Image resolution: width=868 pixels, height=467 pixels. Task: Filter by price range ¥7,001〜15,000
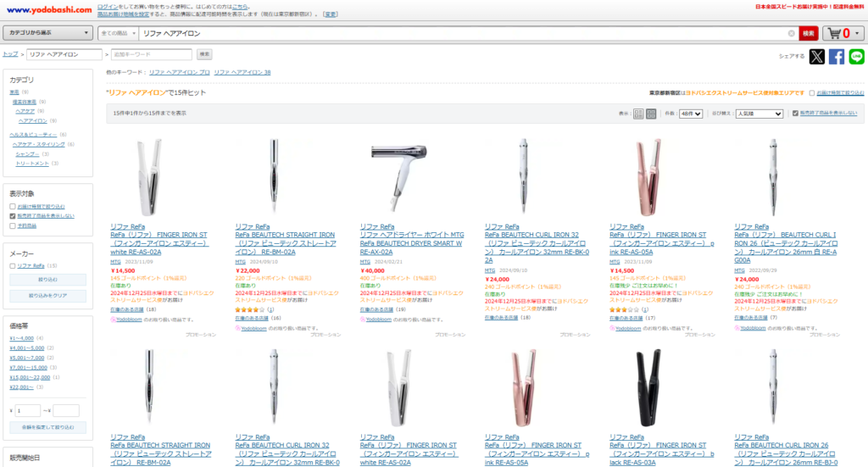[28, 367]
